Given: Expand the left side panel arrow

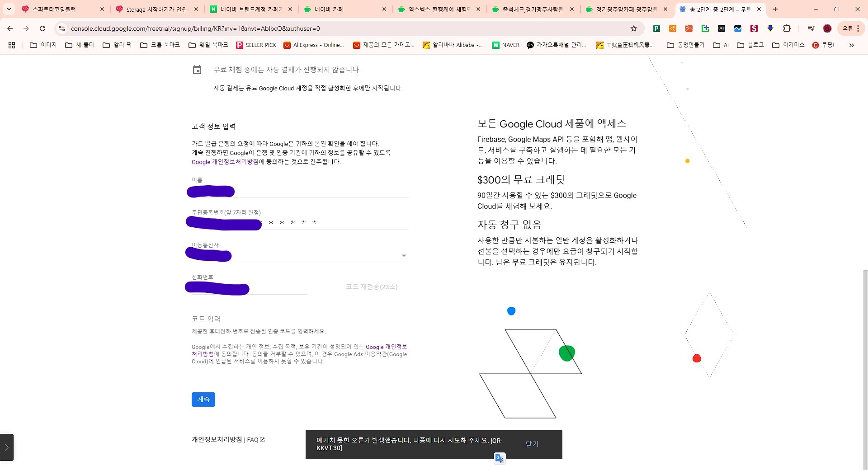Looking at the screenshot, I should (x=7, y=447).
